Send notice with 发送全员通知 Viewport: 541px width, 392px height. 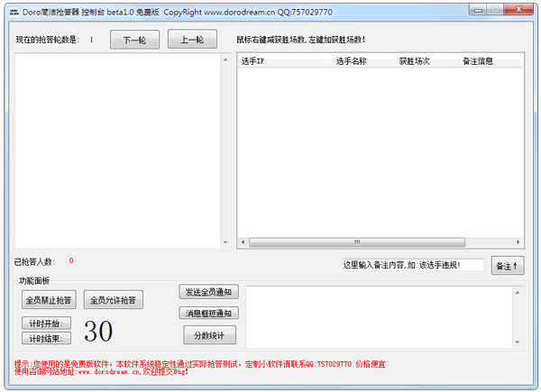coord(209,292)
